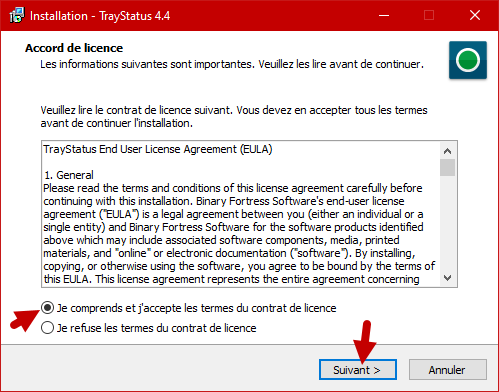Click 'TrayStatus End User License Agreement (EULA)' text
Viewport: 499px width, 392px height.
pos(158,149)
